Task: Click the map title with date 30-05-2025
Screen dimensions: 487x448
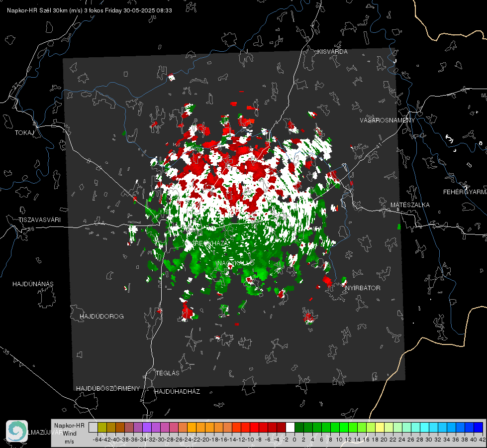Action: (x=90, y=10)
